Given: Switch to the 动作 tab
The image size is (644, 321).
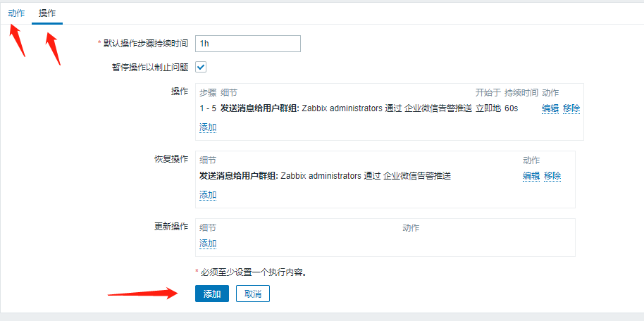Looking at the screenshot, I should click(x=16, y=13).
